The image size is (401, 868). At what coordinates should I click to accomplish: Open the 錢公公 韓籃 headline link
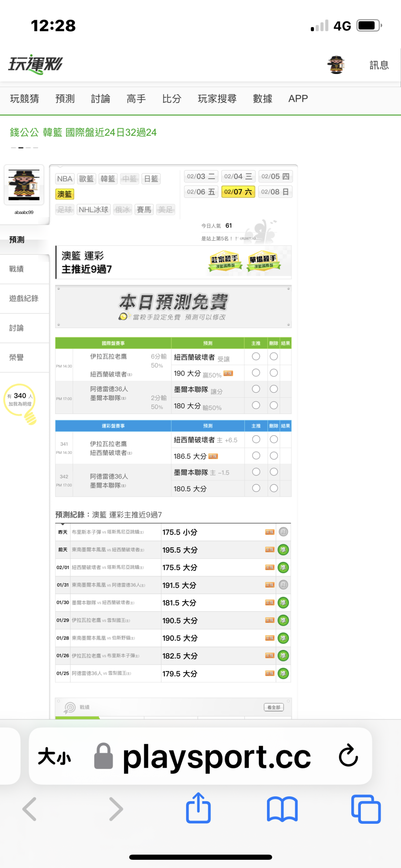point(83,133)
